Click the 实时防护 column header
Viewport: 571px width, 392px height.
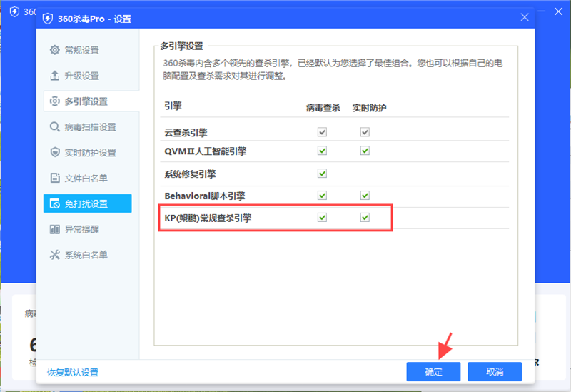[x=369, y=108]
